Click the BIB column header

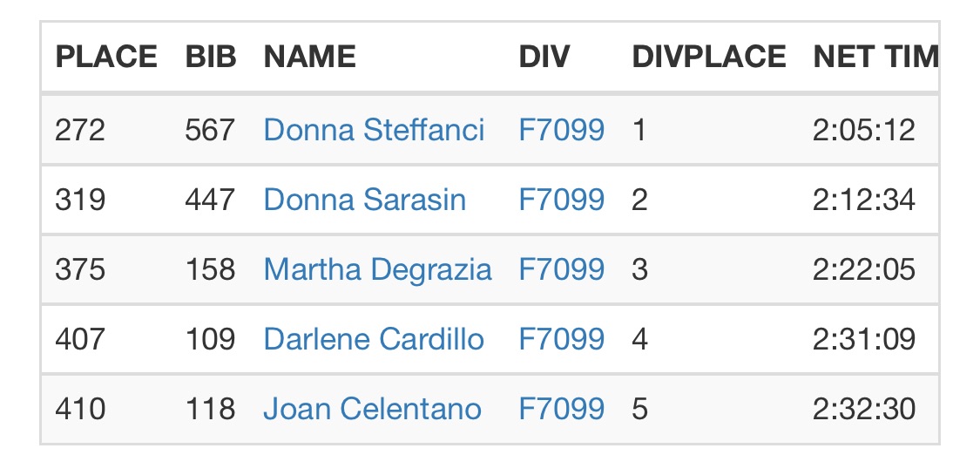211,58
